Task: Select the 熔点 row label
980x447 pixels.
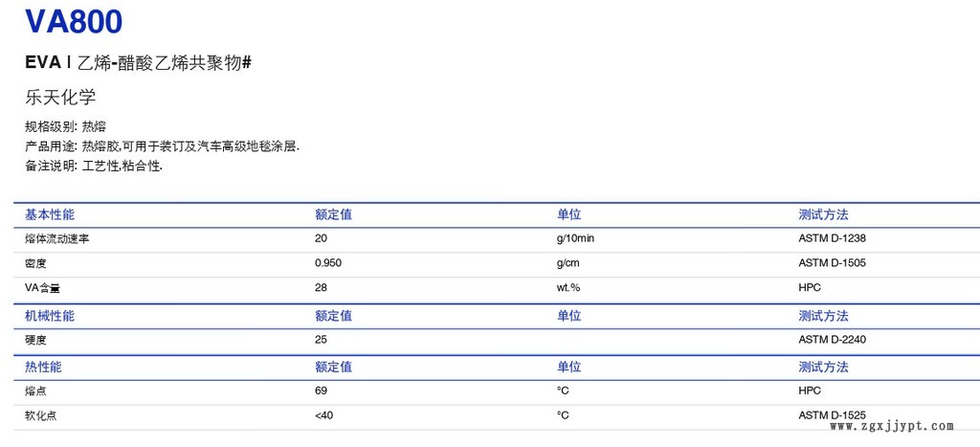Action: (35, 391)
